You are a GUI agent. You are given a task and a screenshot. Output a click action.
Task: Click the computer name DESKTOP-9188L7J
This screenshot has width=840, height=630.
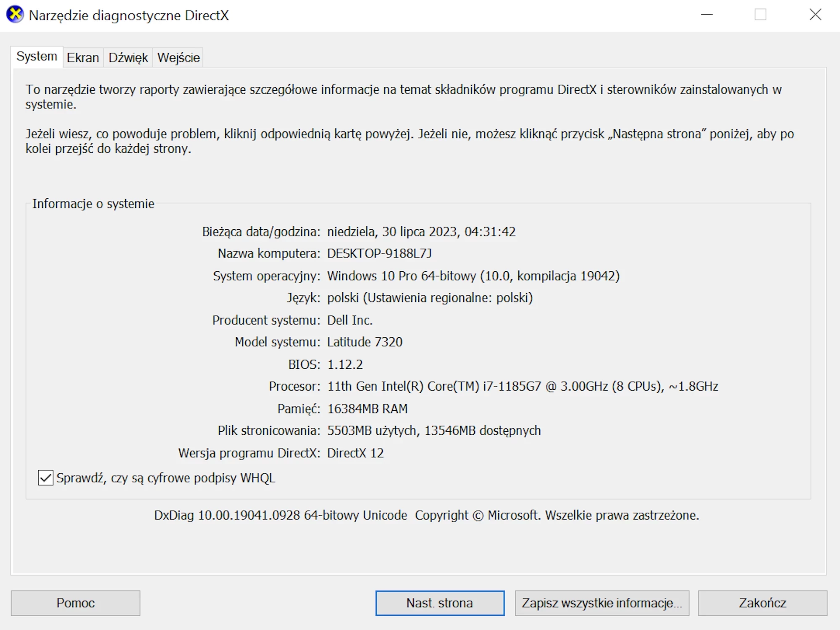[379, 254]
